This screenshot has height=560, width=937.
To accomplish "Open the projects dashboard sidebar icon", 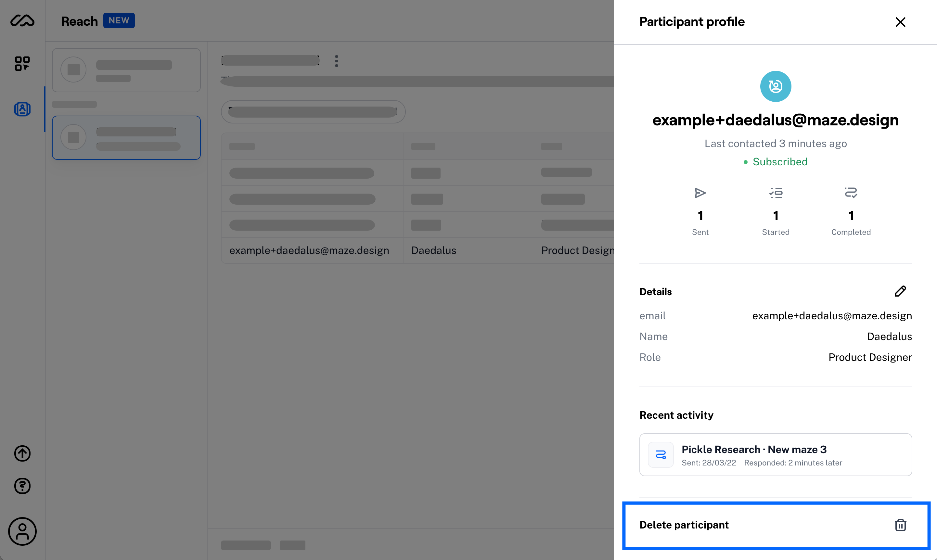I will click(22, 63).
